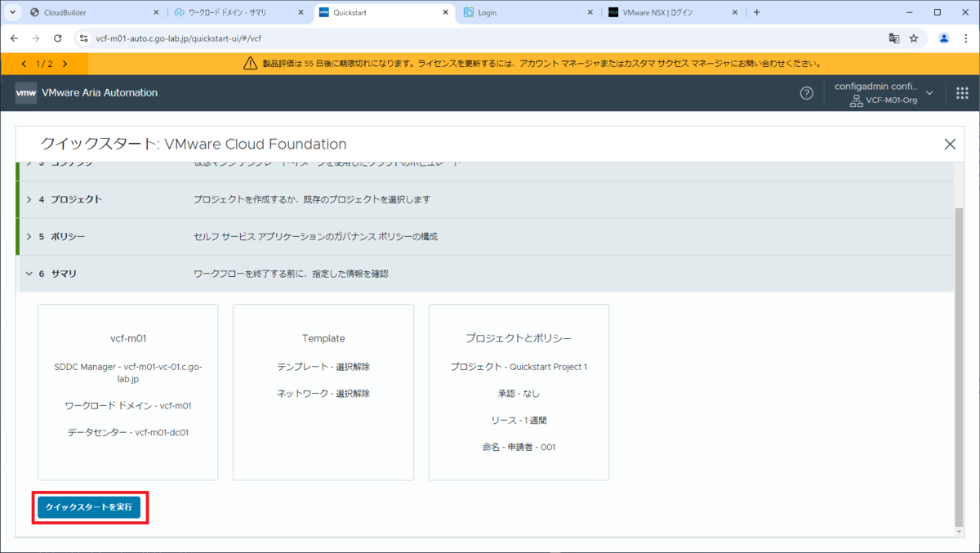Click the browser forward arrow
Image resolution: width=980 pixels, height=553 pixels.
pos(35,38)
